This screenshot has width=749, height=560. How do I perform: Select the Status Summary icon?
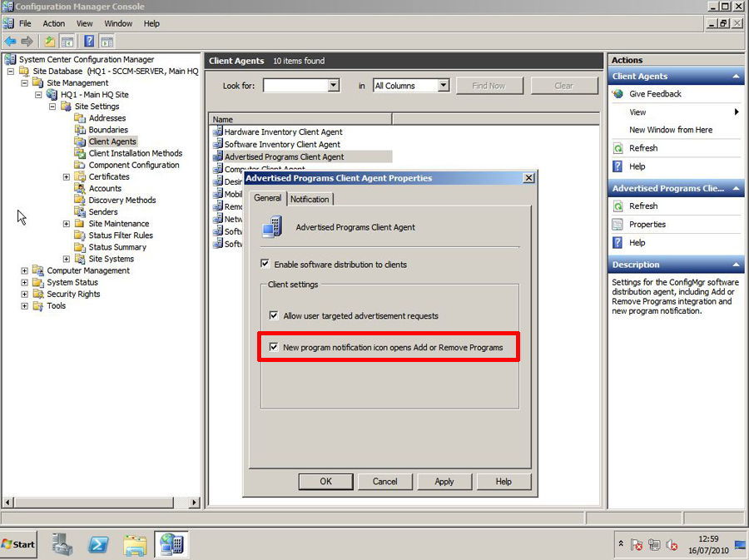point(80,247)
